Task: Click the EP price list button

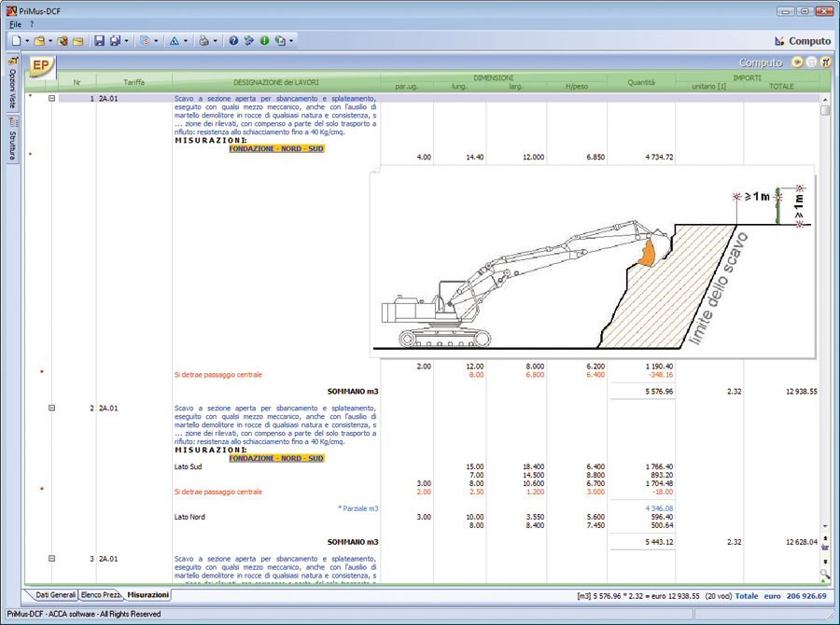Action: (x=41, y=66)
